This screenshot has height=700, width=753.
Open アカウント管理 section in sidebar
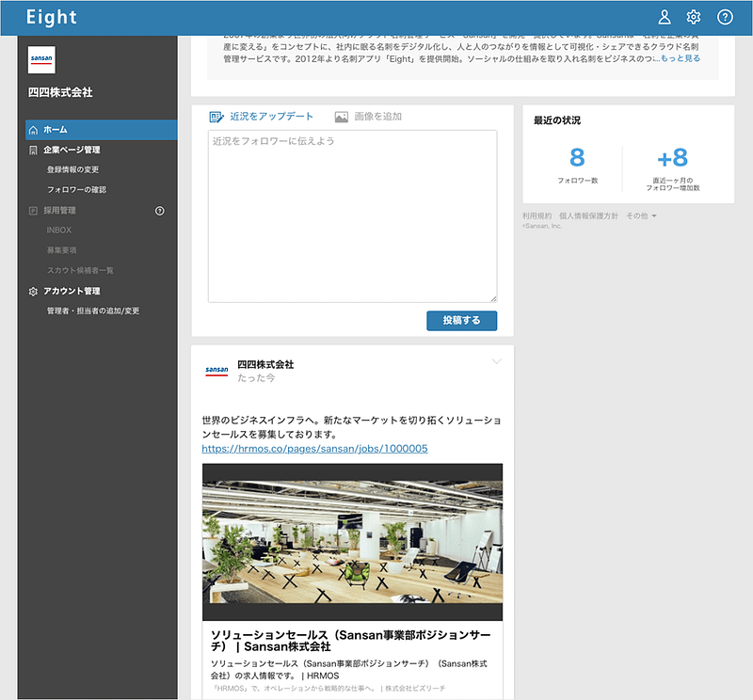(72, 291)
